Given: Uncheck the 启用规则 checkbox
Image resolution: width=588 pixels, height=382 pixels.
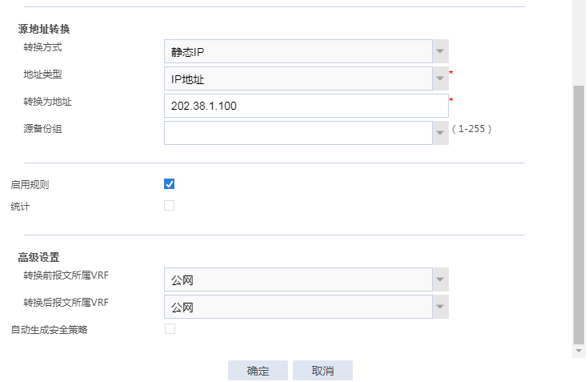Looking at the screenshot, I should click(x=170, y=183).
